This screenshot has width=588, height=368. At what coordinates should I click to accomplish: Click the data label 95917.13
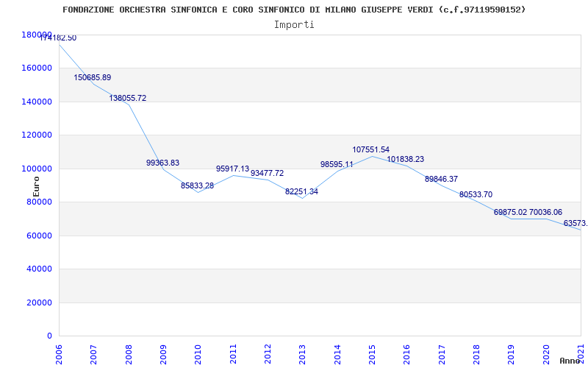pyautogui.click(x=232, y=169)
